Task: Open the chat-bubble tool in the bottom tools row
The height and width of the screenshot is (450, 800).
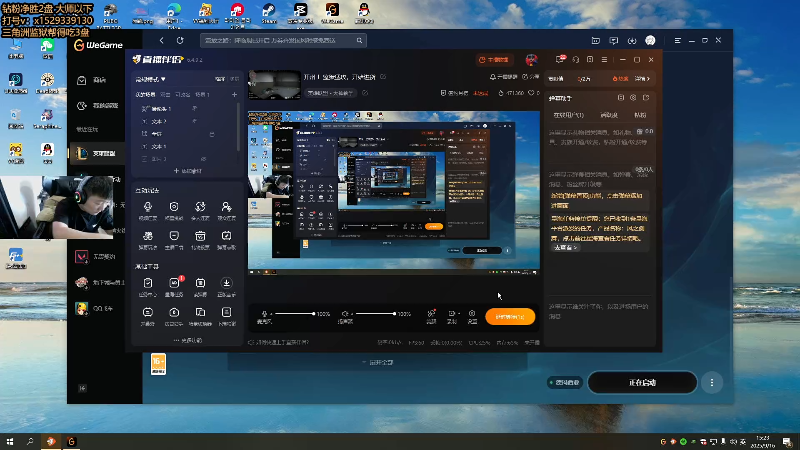Action: coord(147,312)
